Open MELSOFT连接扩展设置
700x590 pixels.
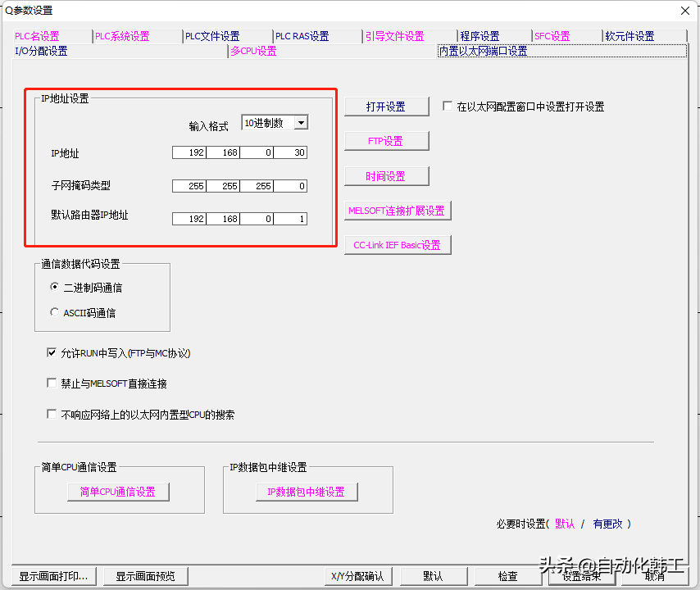click(398, 211)
